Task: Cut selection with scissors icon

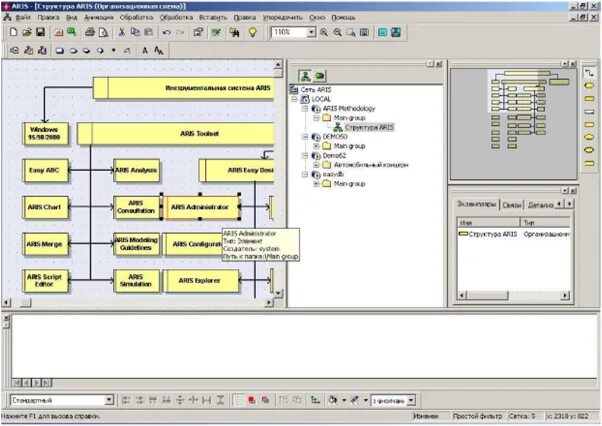Action: pos(122,33)
